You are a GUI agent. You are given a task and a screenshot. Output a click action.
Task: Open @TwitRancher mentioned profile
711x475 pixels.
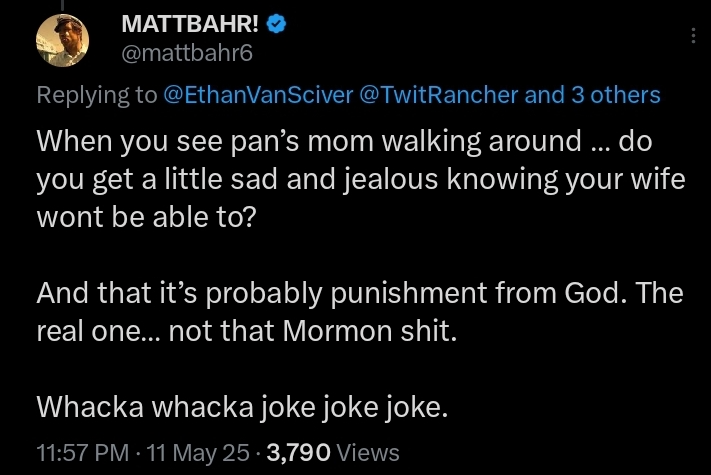(x=438, y=95)
